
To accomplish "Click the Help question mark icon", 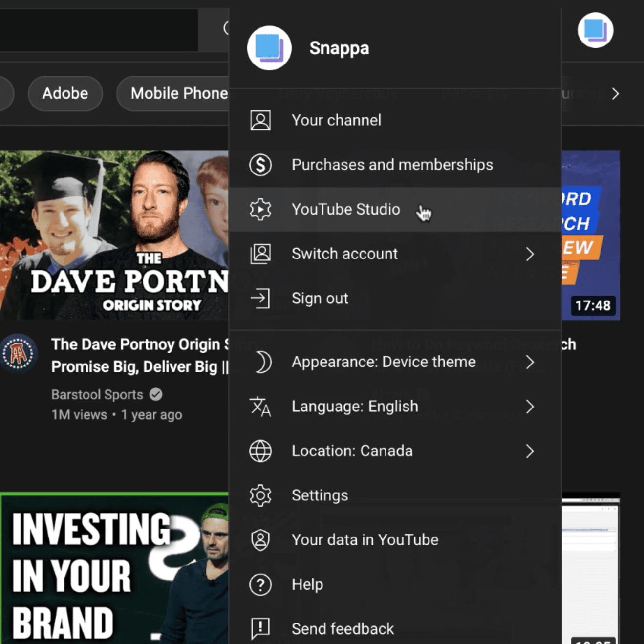I will 260,584.
